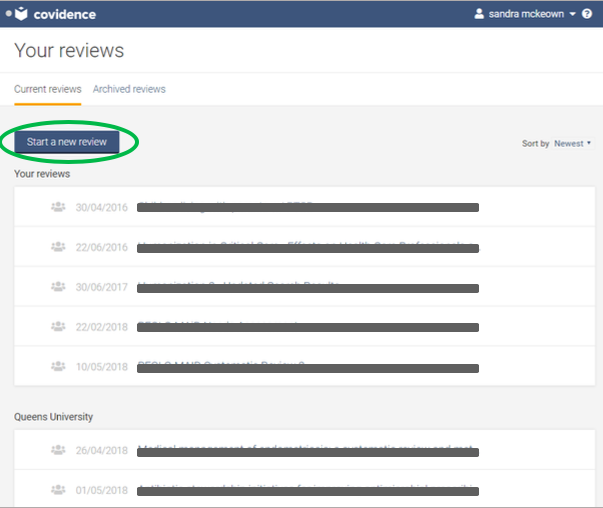Click the team icon for 10/05/2018 review
This screenshot has width=603, height=508.
point(58,366)
